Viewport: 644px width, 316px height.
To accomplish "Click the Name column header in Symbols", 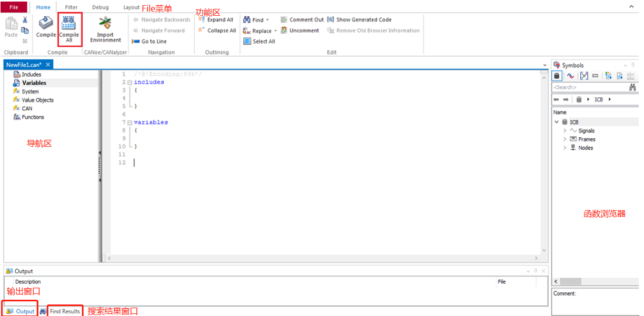I will point(560,112).
